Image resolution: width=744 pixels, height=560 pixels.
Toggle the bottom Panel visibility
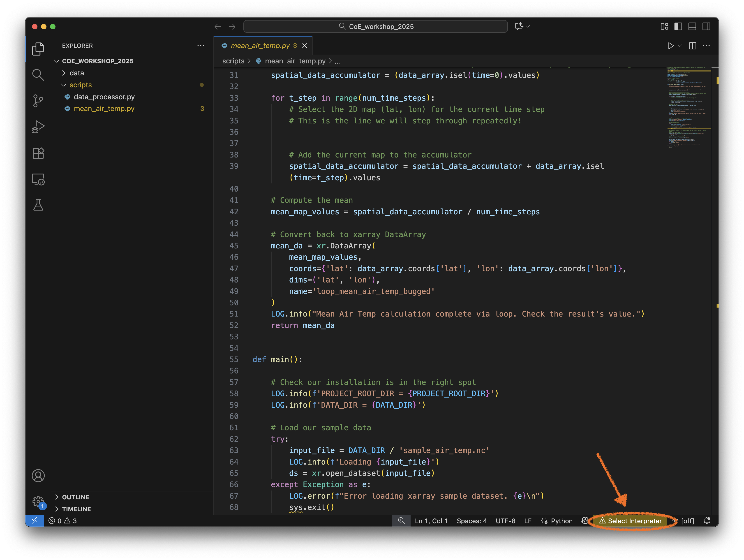pyautogui.click(x=692, y=27)
